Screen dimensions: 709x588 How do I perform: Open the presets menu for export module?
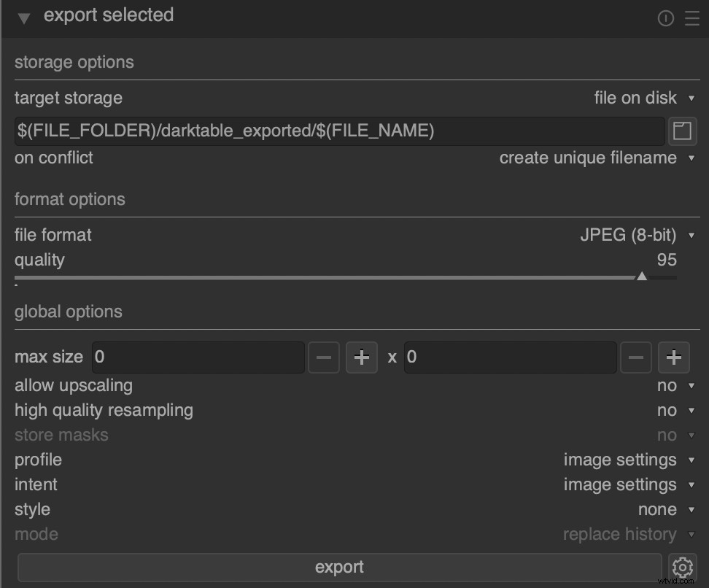point(691,18)
